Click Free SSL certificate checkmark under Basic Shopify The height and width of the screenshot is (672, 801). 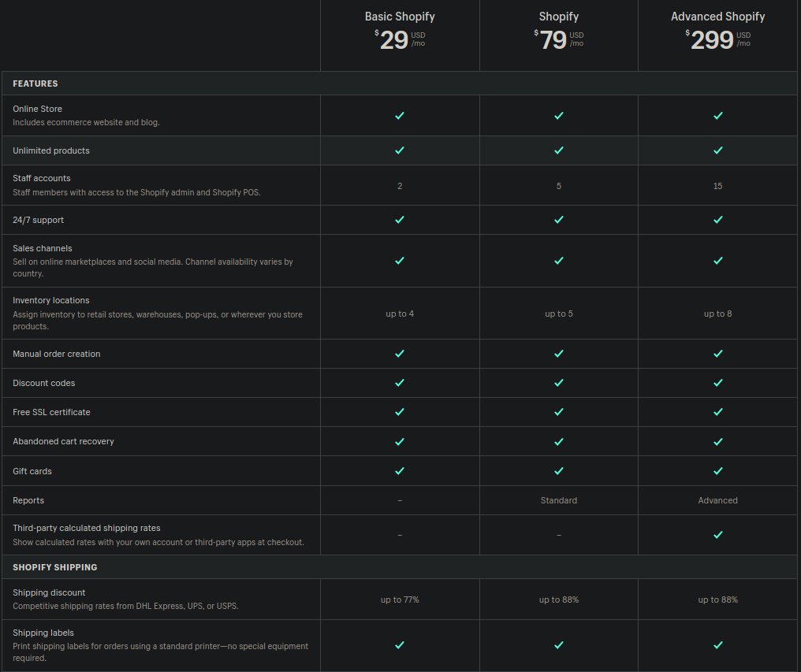[400, 412]
